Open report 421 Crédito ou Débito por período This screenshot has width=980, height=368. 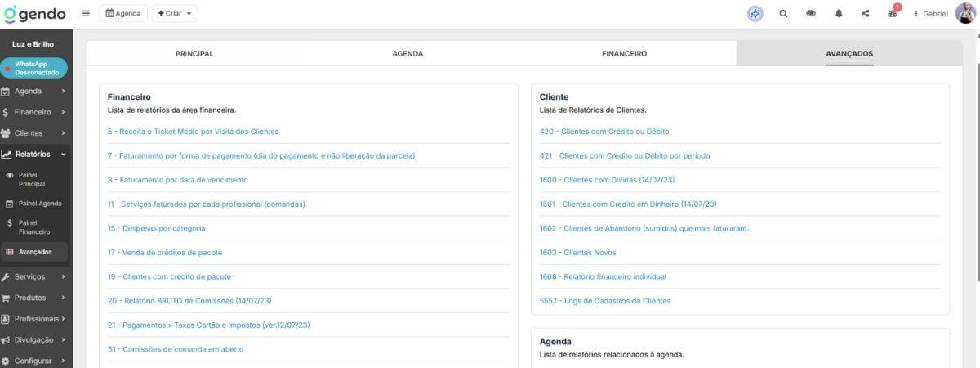(625, 155)
